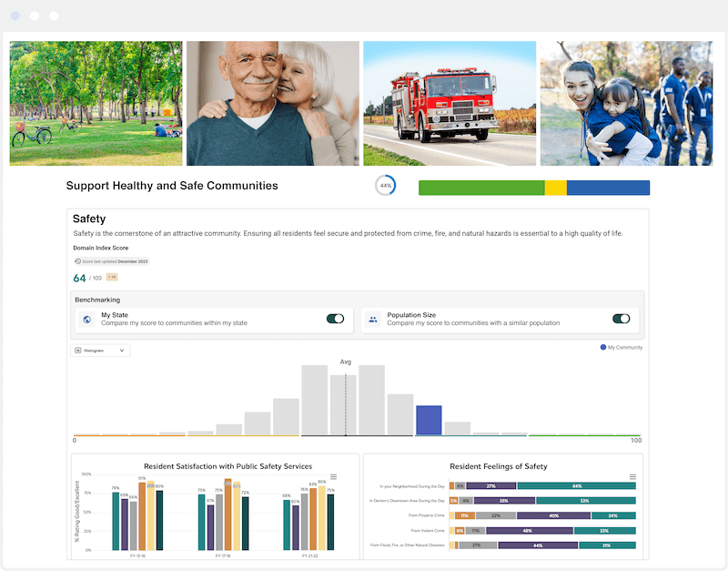728x571 pixels.
Task: Click the 'Safety' section title
Action: tap(89, 219)
